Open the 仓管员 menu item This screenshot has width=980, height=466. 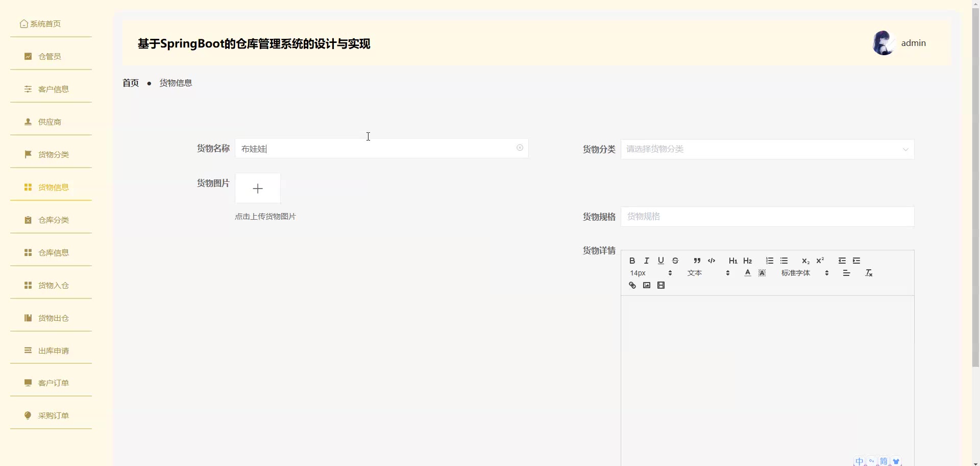coord(51,56)
